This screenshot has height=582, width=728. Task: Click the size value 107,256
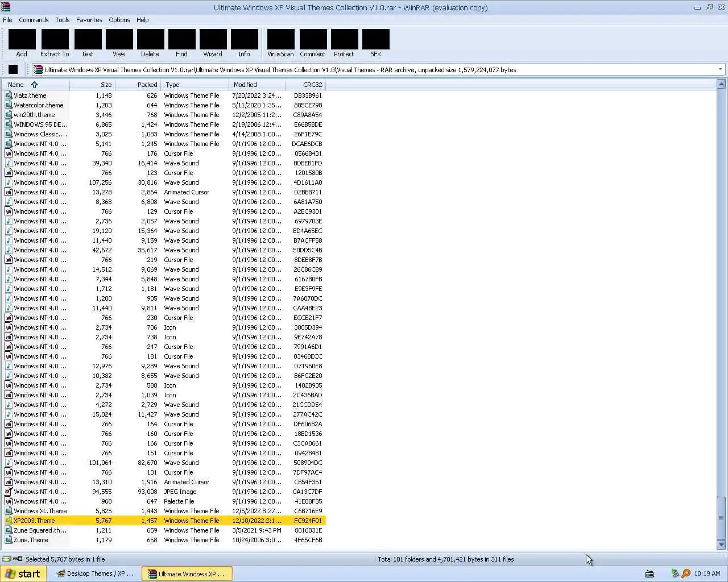pos(100,182)
